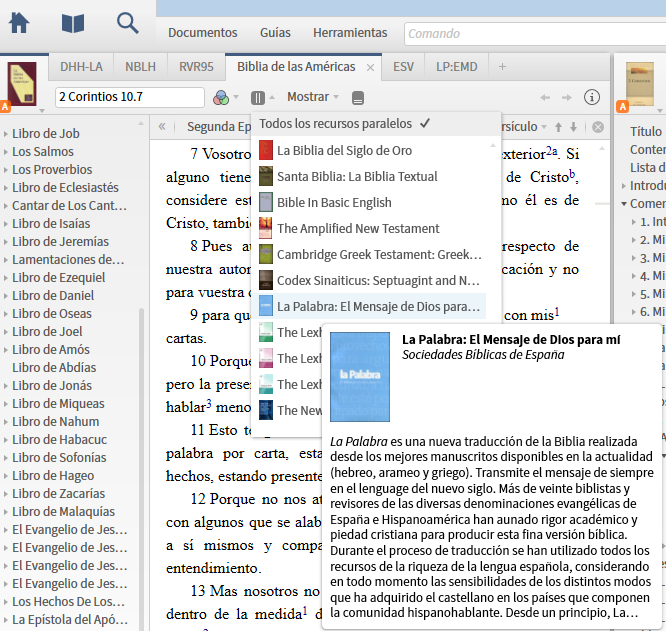Expand Libro de Isaías in contents

[6, 224]
